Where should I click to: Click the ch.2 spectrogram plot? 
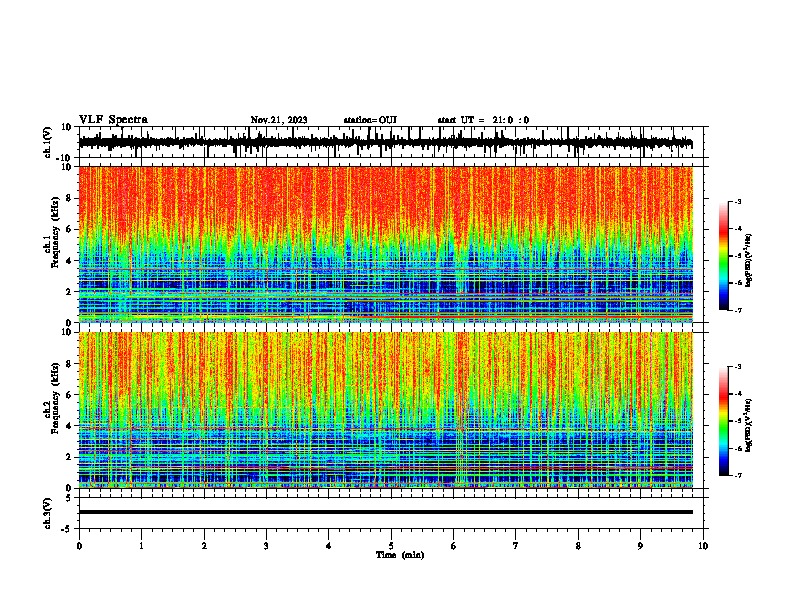(385, 410)
